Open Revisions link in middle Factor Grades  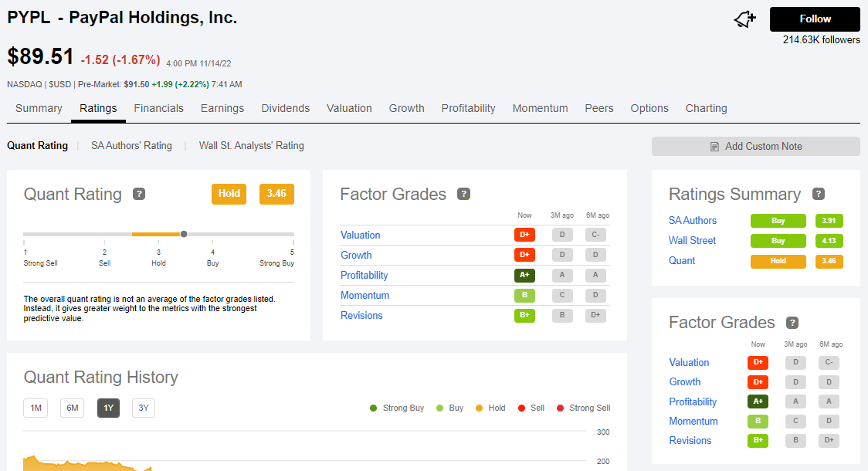[x=361, y=316]
